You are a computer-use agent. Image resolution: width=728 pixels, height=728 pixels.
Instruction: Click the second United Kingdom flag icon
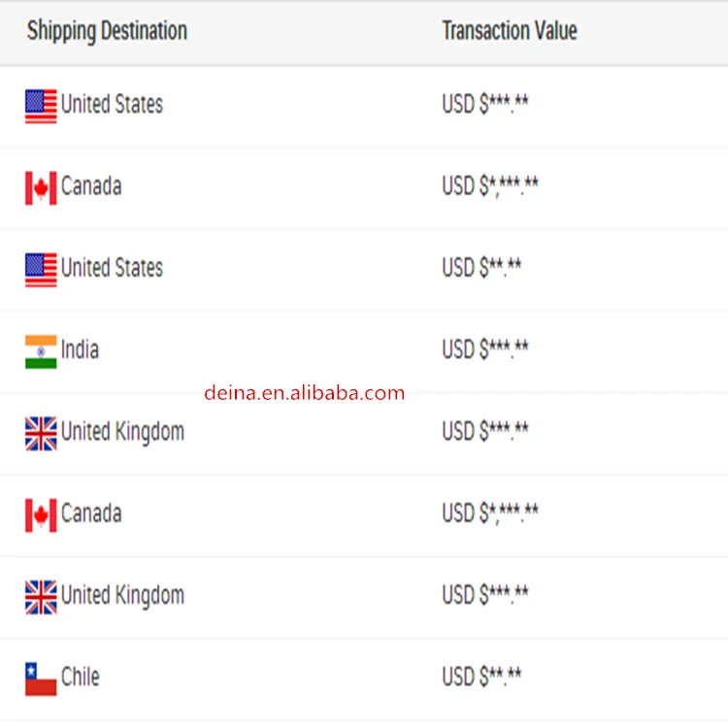pos(41,597)
